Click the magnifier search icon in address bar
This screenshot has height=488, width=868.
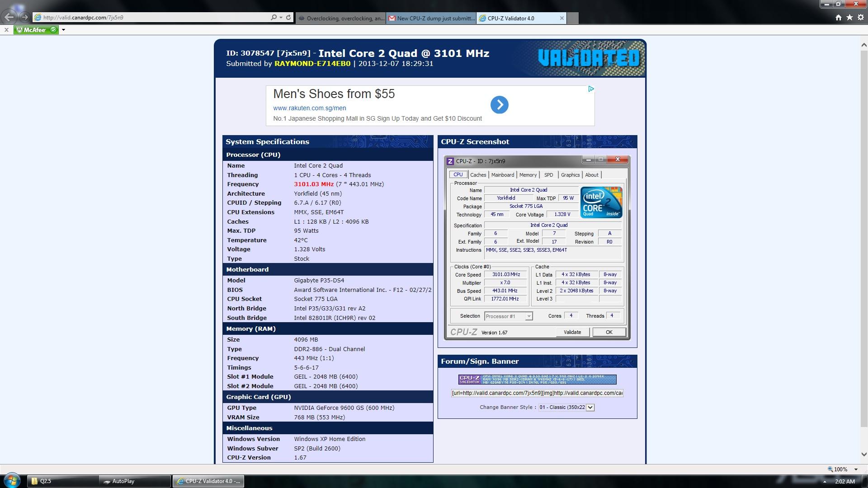(x=274, y=18)
